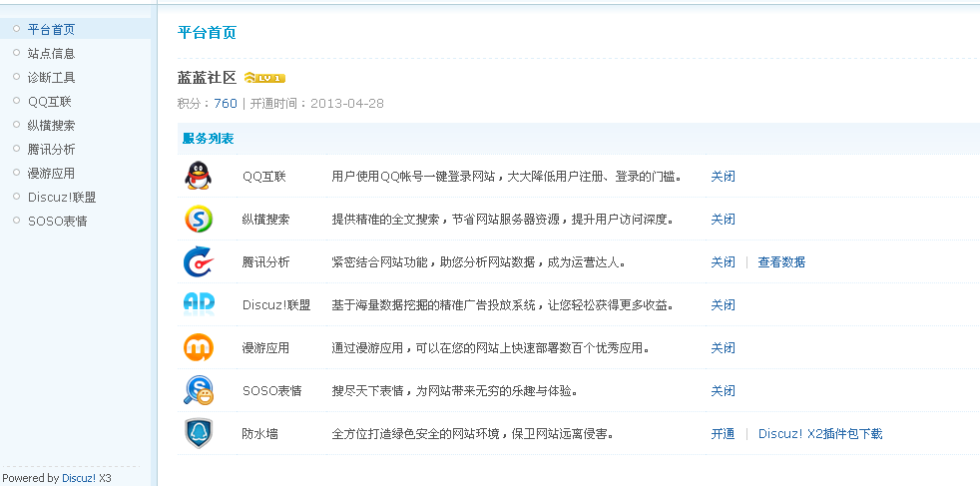Open Discuz!联盟 in the sidebar
This screenshot has height=486, width=980.
(x=62, y=198)
